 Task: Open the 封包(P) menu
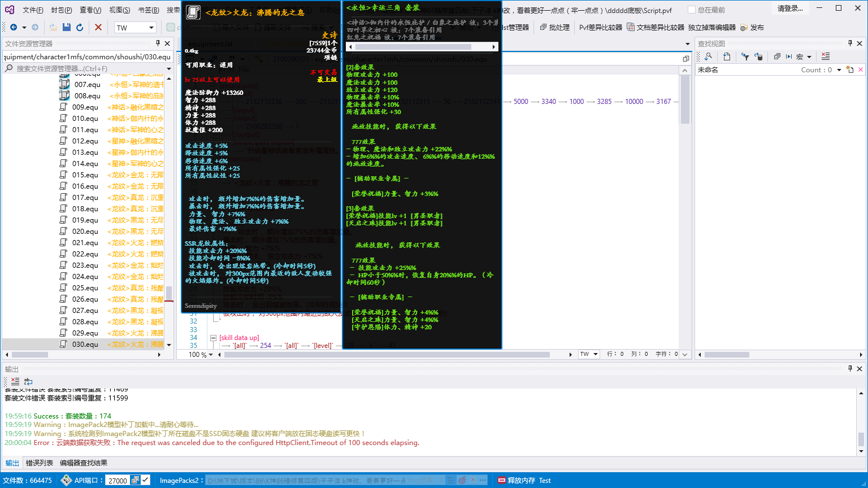pyautogui.click(x=62, y=10)
